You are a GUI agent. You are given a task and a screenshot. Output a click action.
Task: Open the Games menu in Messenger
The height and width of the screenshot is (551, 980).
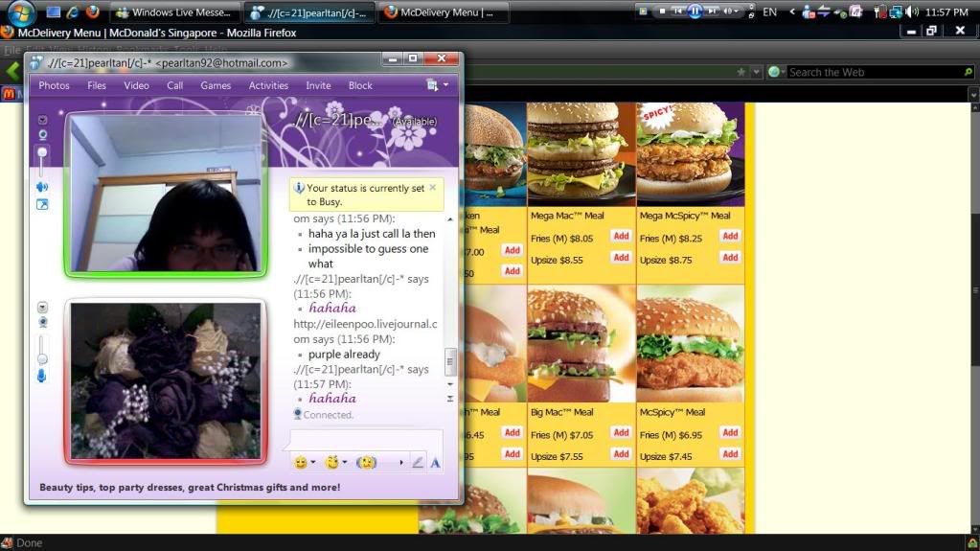(216, 85)
